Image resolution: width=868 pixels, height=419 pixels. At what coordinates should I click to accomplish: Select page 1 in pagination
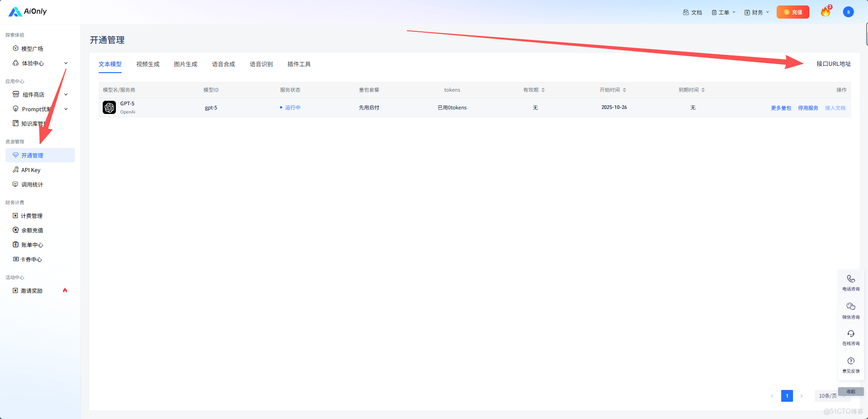(x=787, y=396)
